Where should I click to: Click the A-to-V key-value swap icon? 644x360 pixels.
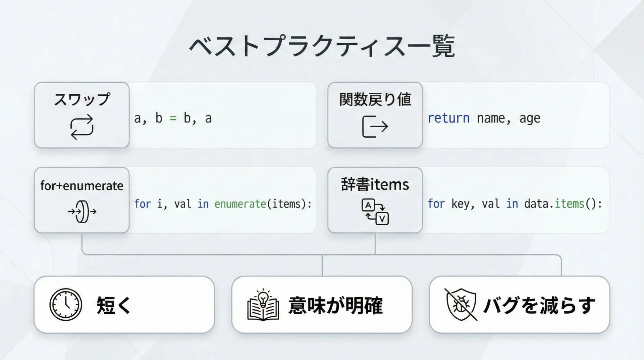point(375,212)
